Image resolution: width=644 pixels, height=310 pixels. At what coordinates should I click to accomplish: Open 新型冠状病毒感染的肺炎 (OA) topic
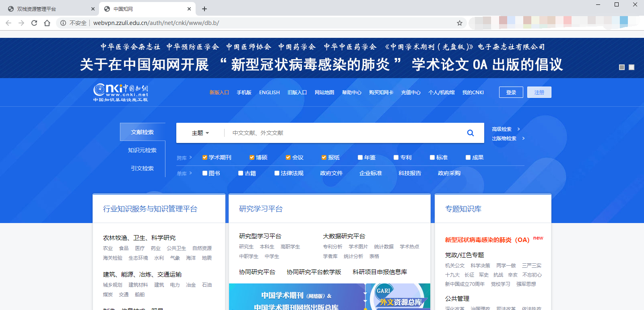click(x=487, y=240)
